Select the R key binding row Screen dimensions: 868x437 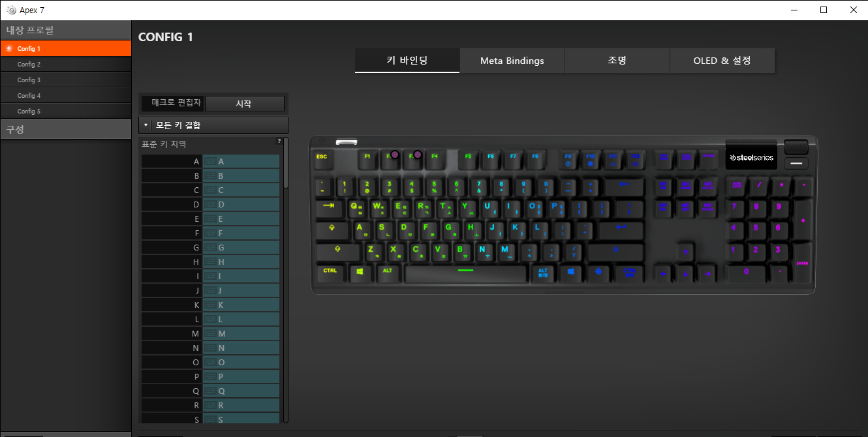click(x=210, y=405)
